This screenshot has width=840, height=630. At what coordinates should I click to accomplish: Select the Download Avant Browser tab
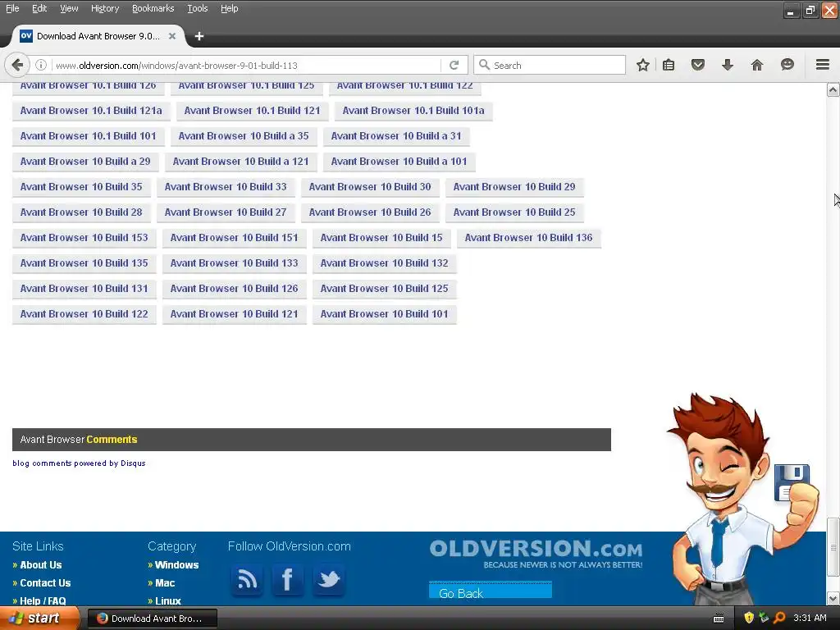[x=98, y=36]
